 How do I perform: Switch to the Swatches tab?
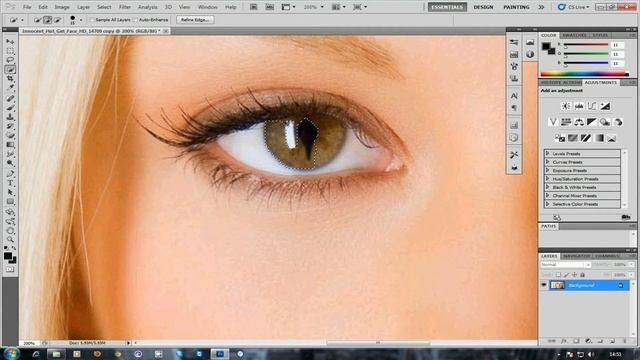574,36
